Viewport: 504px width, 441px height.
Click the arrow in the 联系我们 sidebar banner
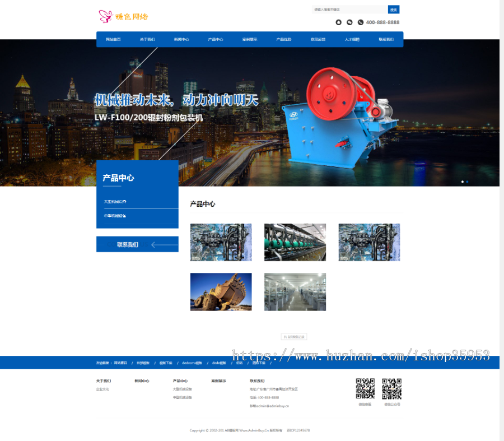pyautogui.click(x=163, y=244)
